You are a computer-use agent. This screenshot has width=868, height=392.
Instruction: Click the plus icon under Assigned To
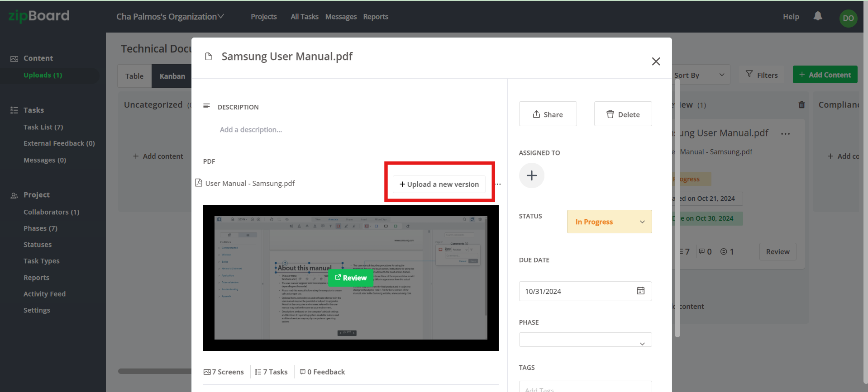532,175
